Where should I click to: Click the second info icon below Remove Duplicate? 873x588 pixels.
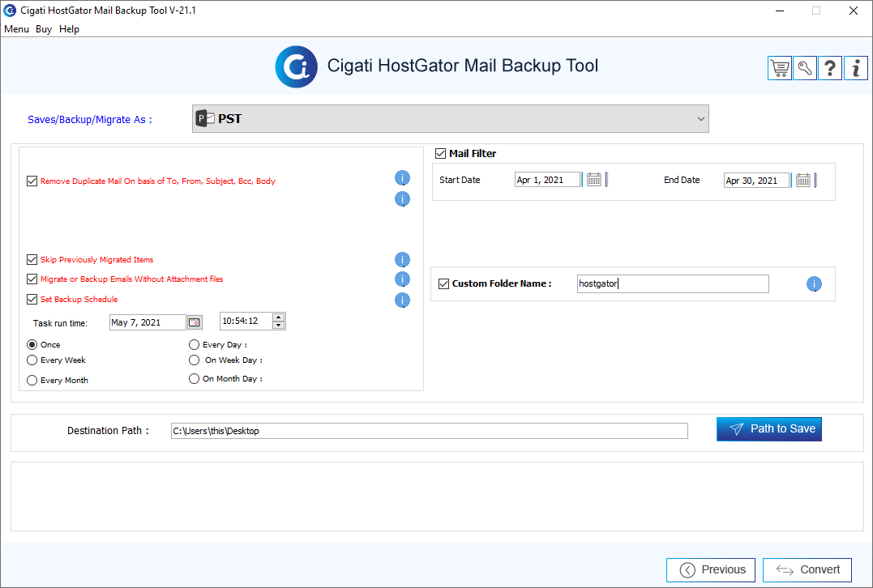(403, 199)
